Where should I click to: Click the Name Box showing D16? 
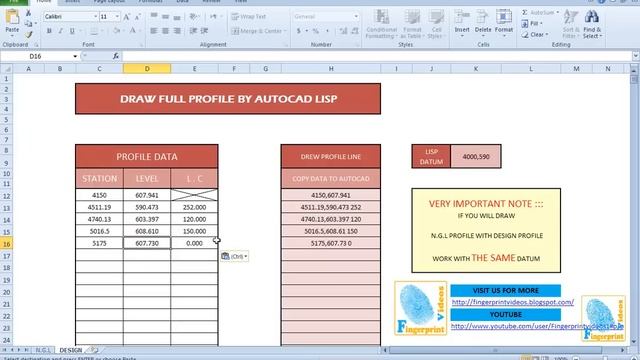click(x=36, y=56)
